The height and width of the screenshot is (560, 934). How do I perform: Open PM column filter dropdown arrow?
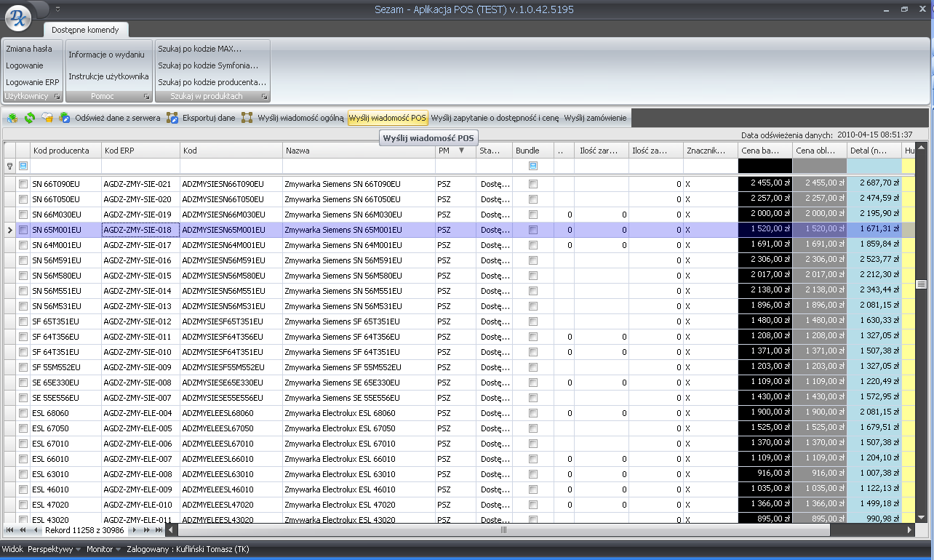coord(461,151)
